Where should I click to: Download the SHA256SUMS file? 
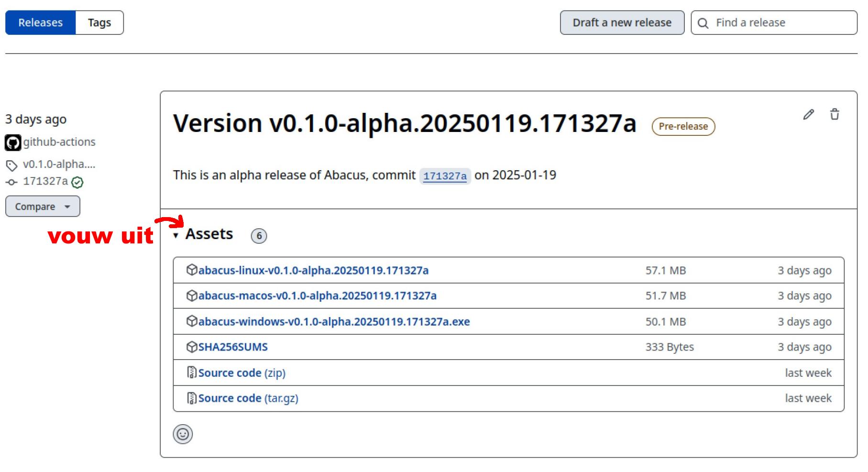[233, 347]
